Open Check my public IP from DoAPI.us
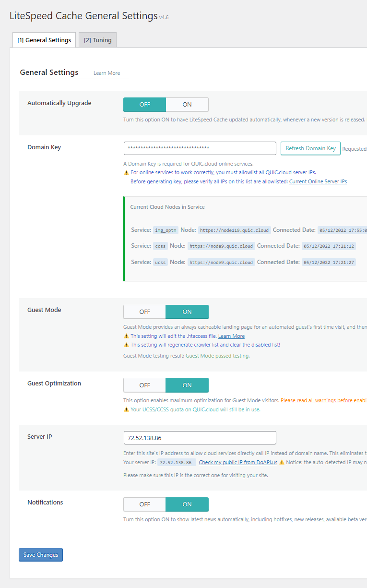367x588 pixels. click(238, 462)
